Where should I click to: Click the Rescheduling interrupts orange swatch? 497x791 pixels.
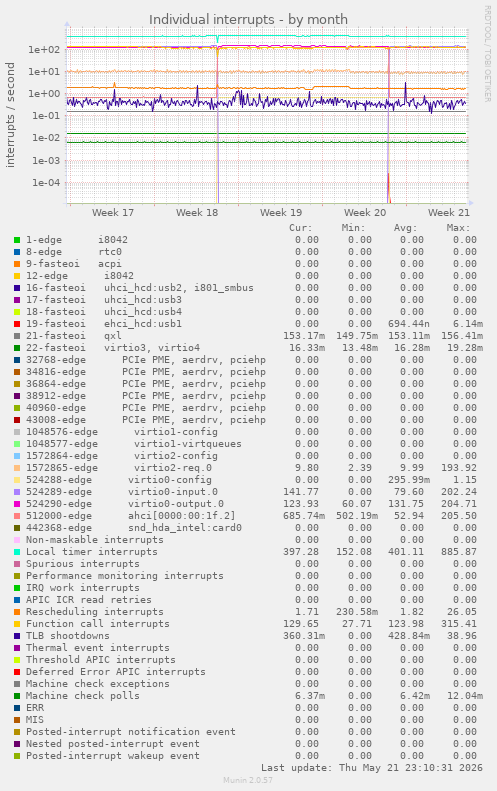17,612
